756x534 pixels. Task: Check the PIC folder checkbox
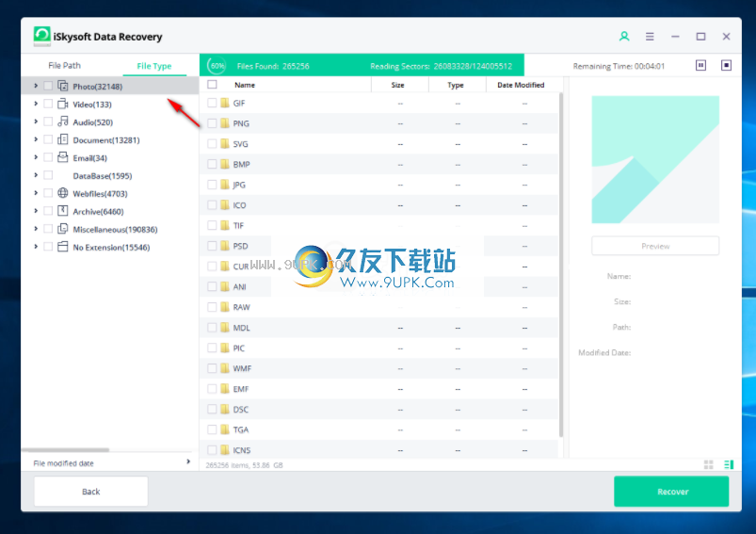pos(212,348)
